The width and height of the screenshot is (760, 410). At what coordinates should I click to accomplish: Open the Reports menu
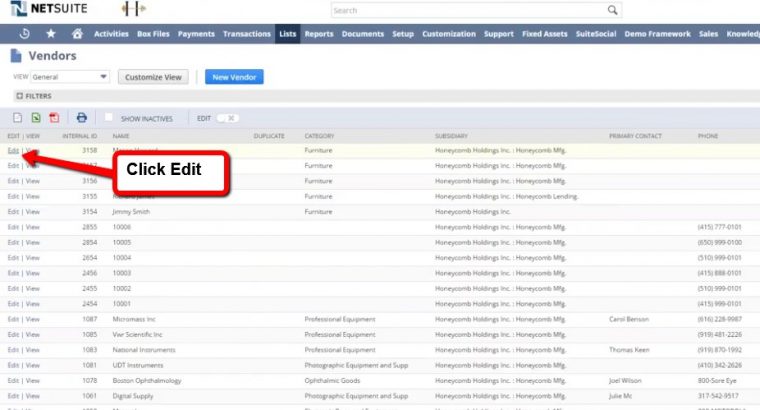[319, 33]
